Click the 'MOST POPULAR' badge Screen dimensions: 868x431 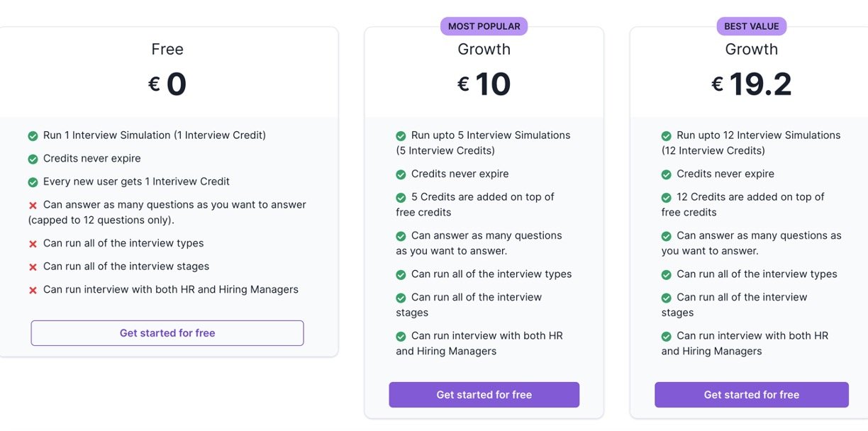(484, 26)
